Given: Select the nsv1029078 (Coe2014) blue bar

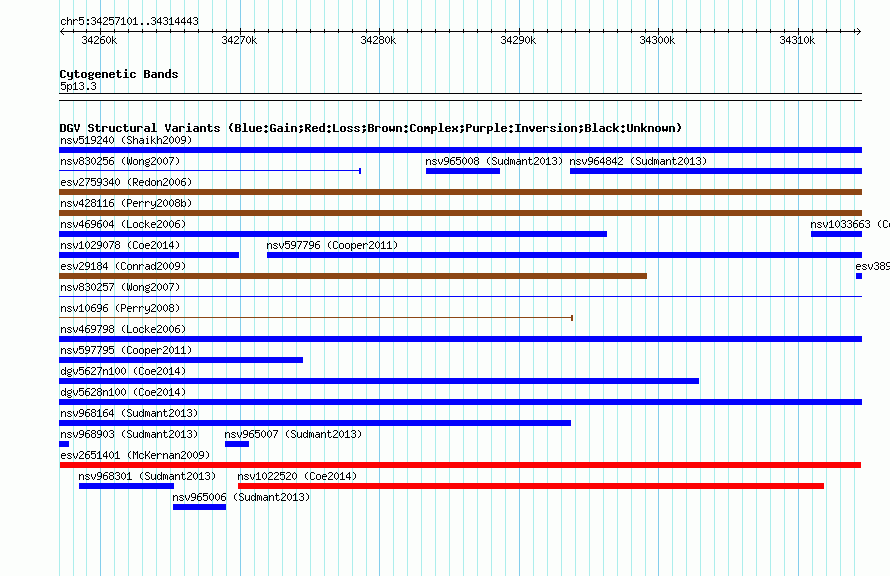Looking at the screenshot, I should tap(149, 255).
